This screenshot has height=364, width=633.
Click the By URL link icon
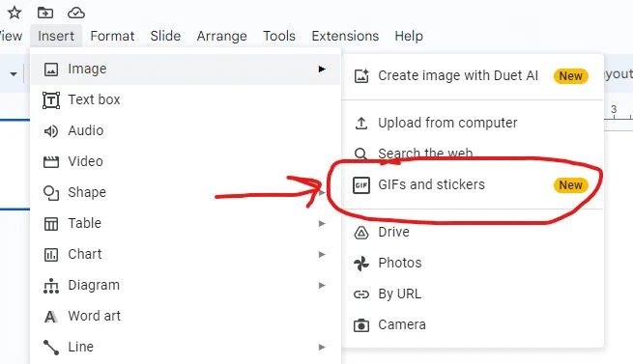[361, 294]
